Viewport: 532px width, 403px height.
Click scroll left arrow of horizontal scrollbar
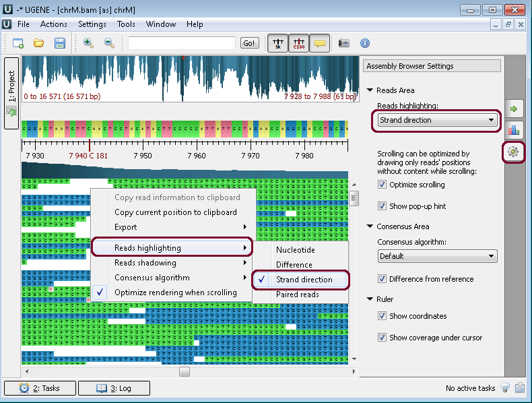click(x=27, y=371)
